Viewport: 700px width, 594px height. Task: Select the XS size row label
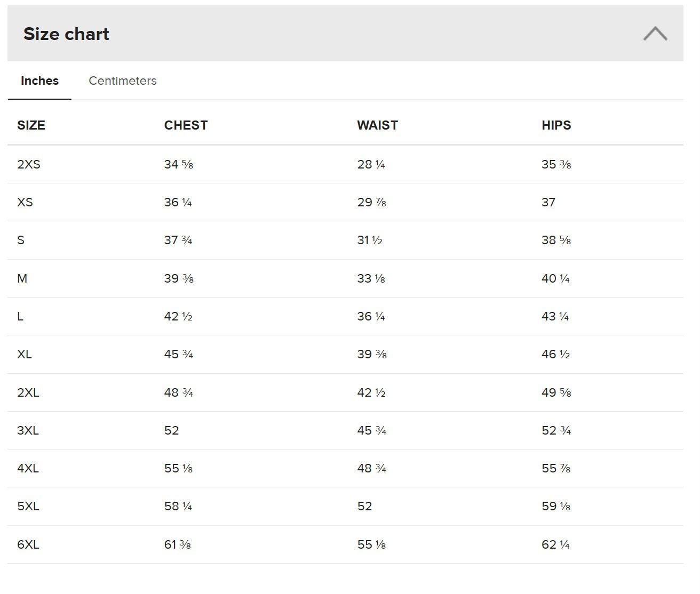tap(25, 203)
